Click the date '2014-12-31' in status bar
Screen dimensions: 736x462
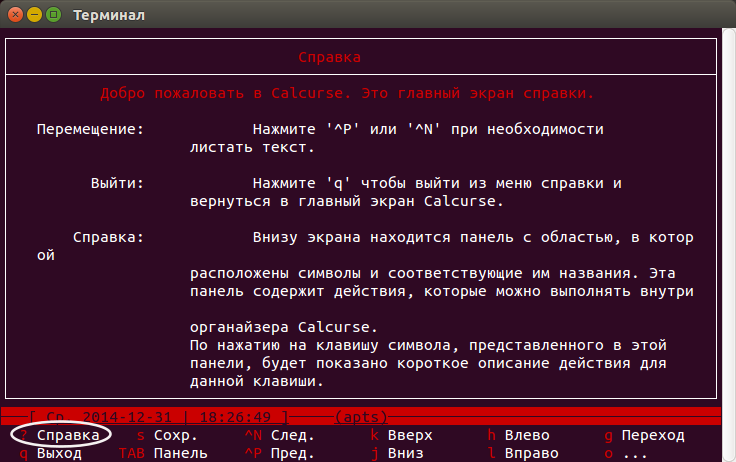point(127,417)
